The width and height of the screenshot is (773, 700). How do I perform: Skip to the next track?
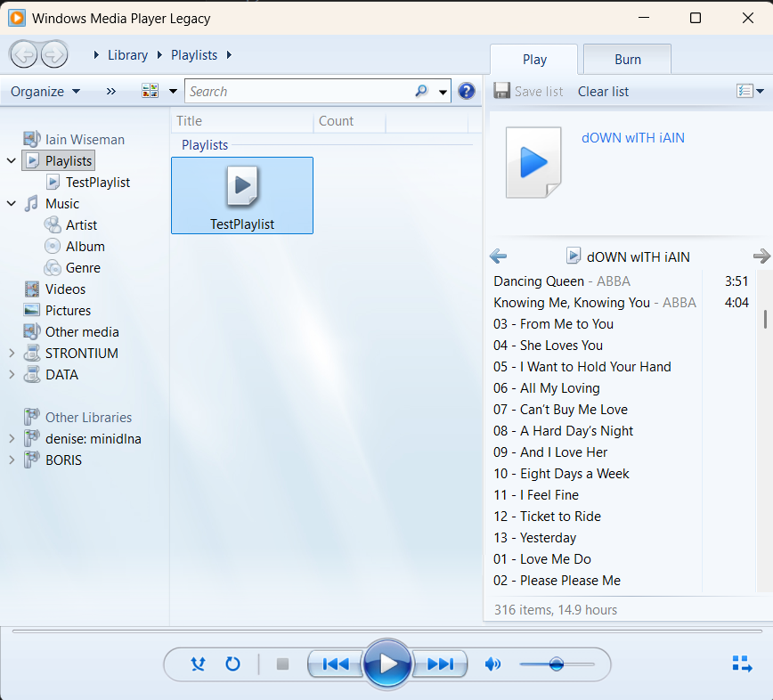439,663
